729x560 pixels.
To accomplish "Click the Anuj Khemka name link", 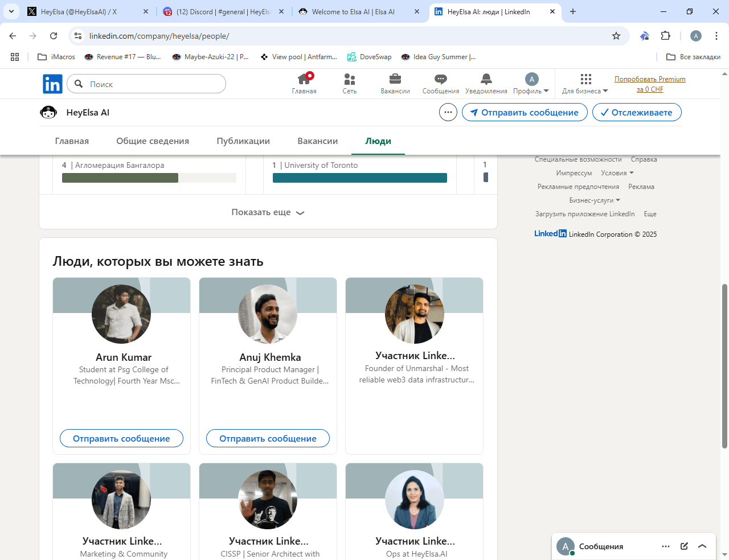I will click(270, 357).
